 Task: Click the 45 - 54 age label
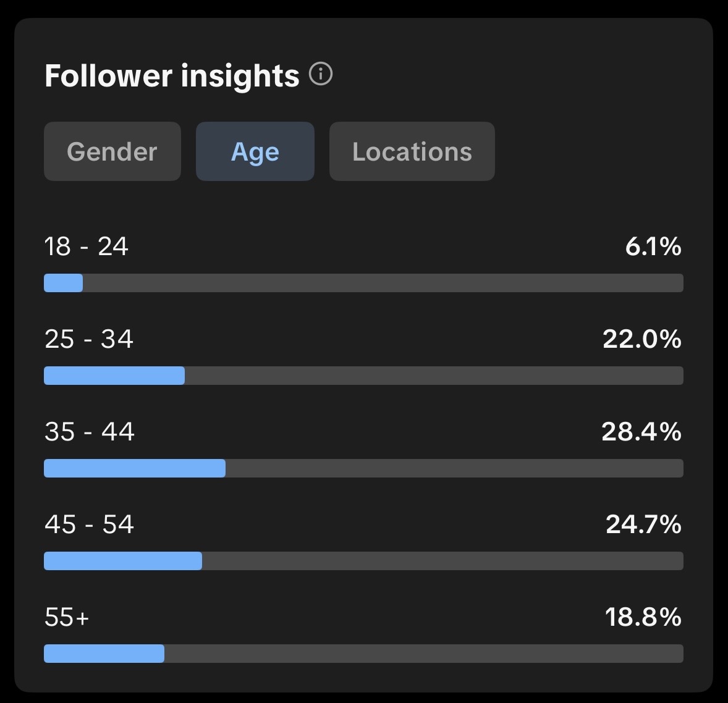click(90, 524)
